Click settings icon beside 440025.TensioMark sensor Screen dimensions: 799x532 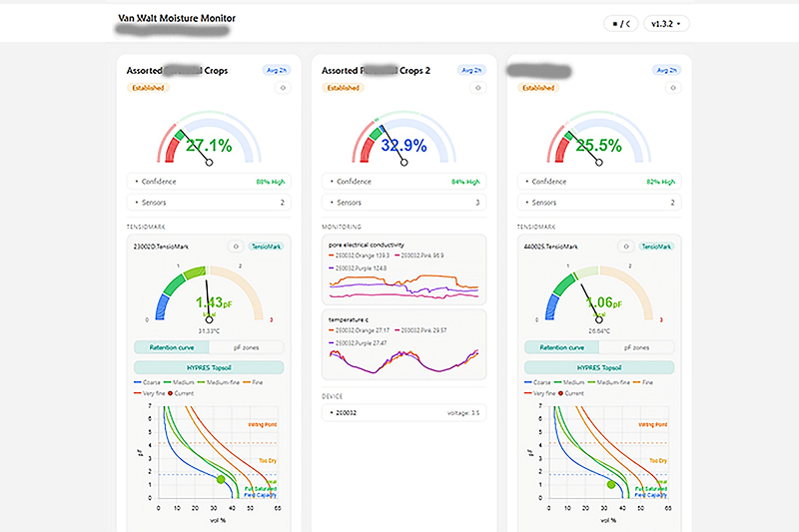626,247
